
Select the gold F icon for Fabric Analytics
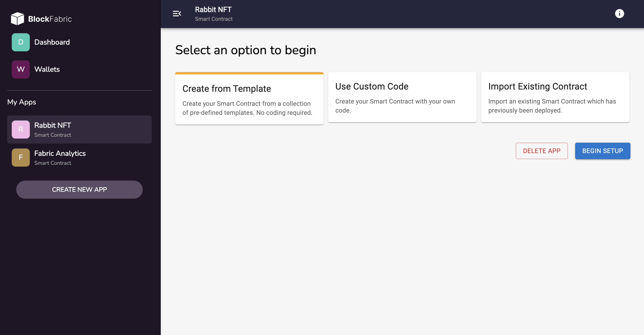(x=21, y=157)
